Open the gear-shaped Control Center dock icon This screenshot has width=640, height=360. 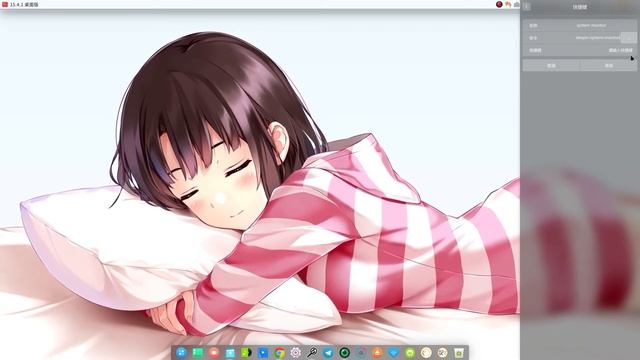296,353
